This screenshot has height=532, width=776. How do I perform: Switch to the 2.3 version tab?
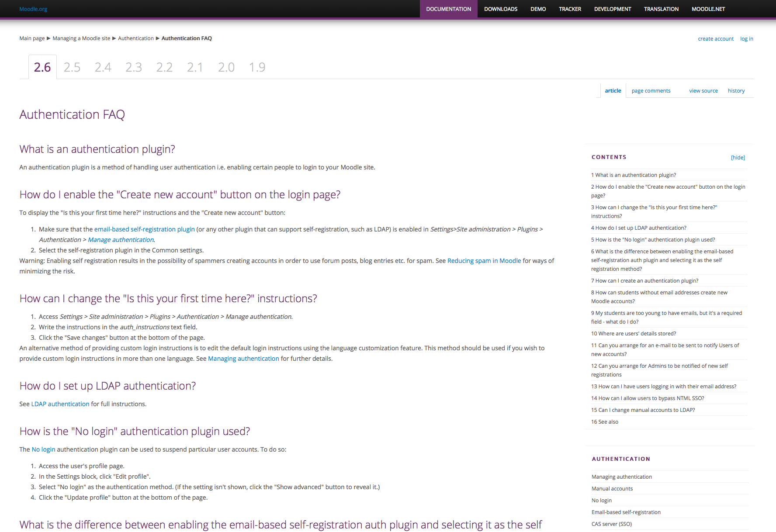134,67
